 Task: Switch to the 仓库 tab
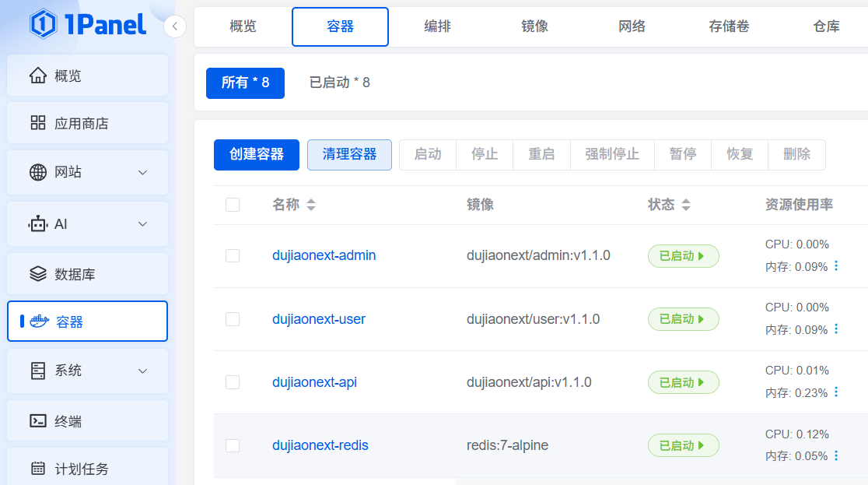click(x=826, y=26)
